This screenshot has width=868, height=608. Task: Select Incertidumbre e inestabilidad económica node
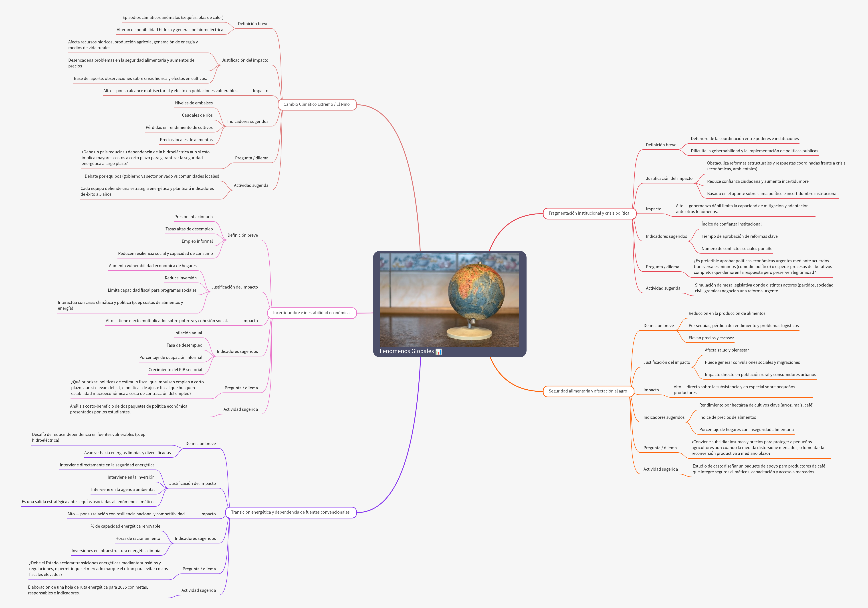coord(311,313)
